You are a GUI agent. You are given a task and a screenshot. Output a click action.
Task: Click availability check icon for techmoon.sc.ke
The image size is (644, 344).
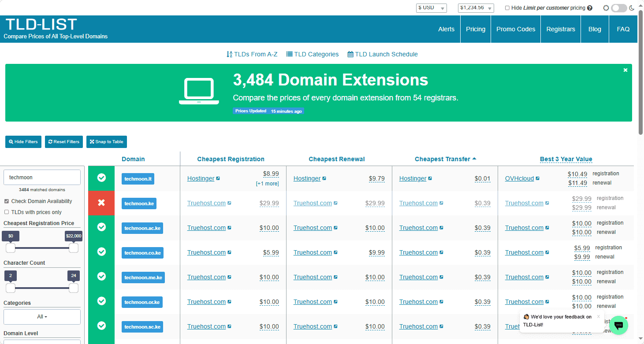(101, 326)
